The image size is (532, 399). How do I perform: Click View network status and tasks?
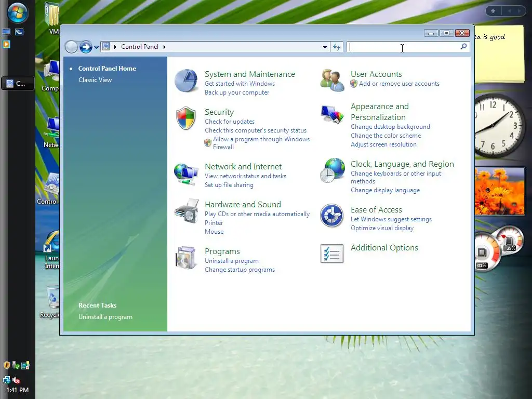pos(245,176)
